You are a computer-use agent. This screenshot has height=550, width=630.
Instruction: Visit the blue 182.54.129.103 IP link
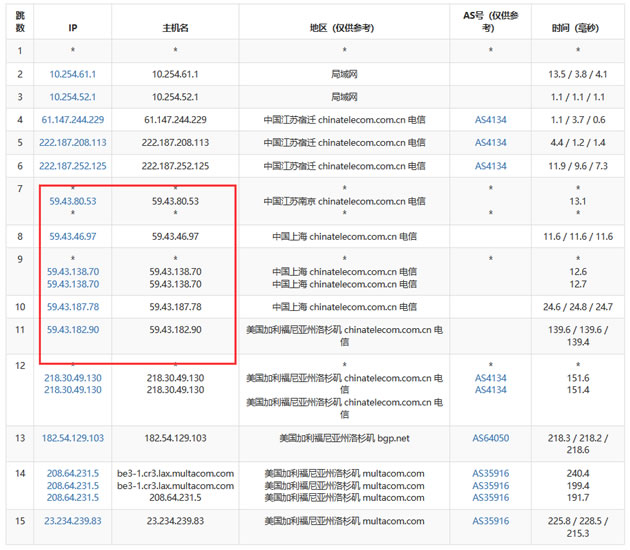(73, 438)
